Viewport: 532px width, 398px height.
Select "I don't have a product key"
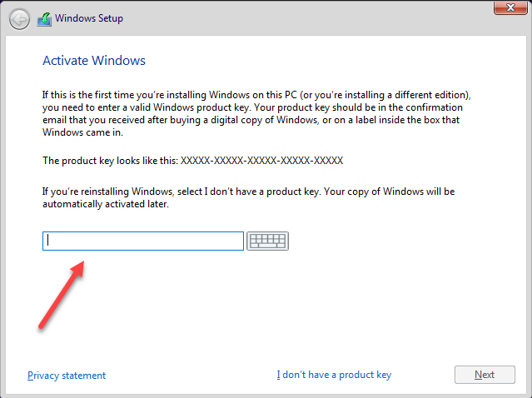(x=334, y=375)
